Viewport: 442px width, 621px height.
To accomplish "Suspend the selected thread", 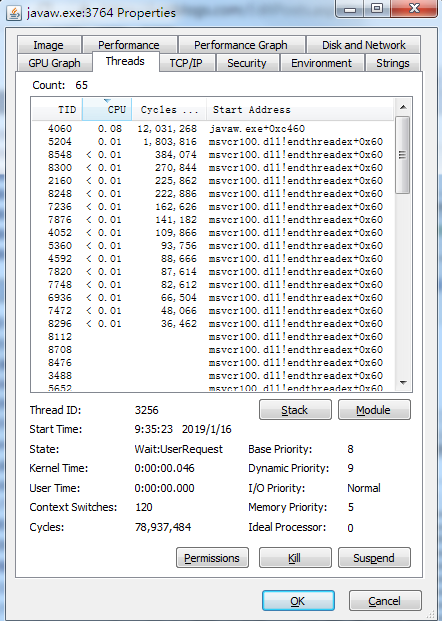I will point(374,558).
